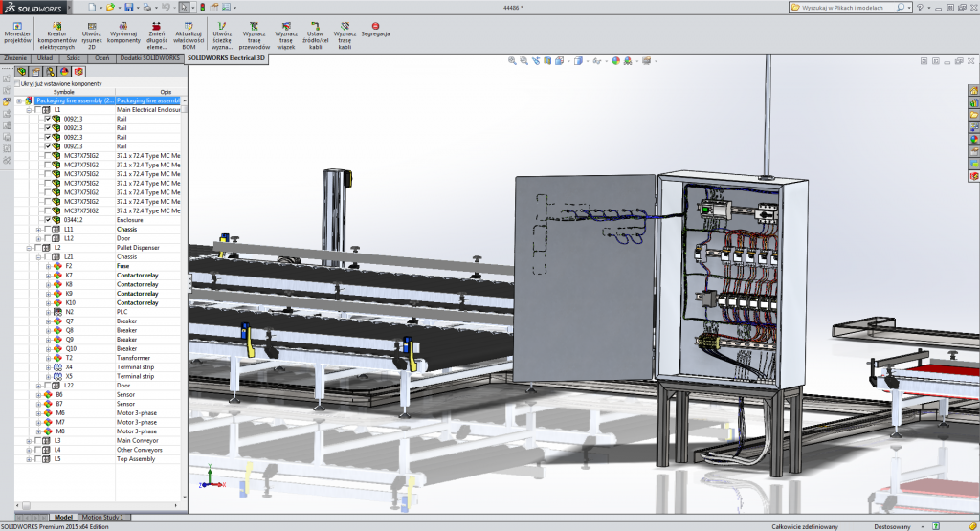
Task: Expand the L3 Main Conveyor node
Action: pos(29,440)
